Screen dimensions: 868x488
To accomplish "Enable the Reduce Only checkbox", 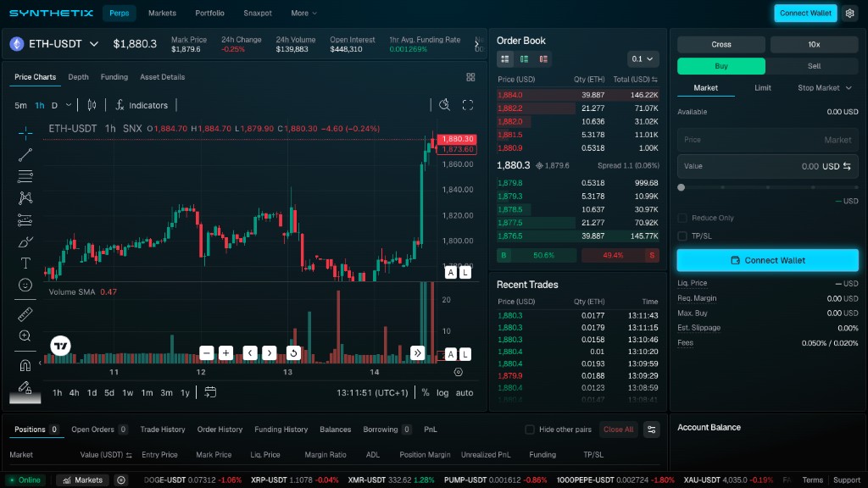I will coord(682,218).
